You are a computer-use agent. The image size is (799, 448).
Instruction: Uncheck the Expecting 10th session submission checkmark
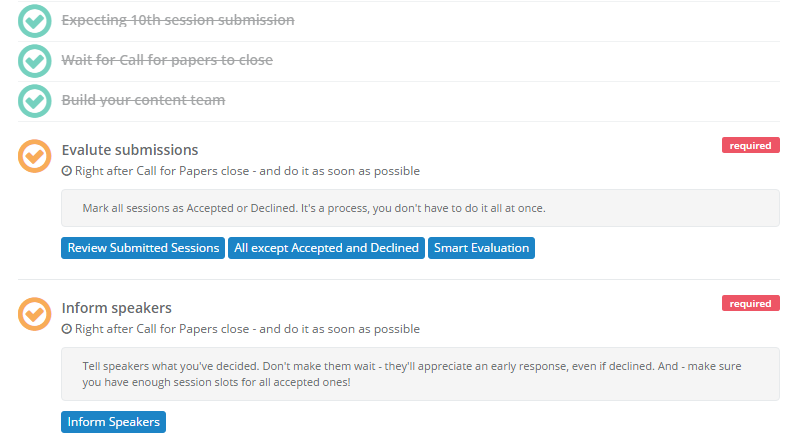35,21
